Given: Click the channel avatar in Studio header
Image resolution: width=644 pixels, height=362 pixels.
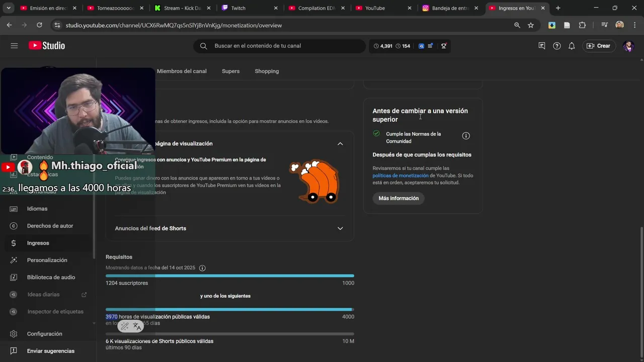Looking at the screenshot, I should [628, 46].
